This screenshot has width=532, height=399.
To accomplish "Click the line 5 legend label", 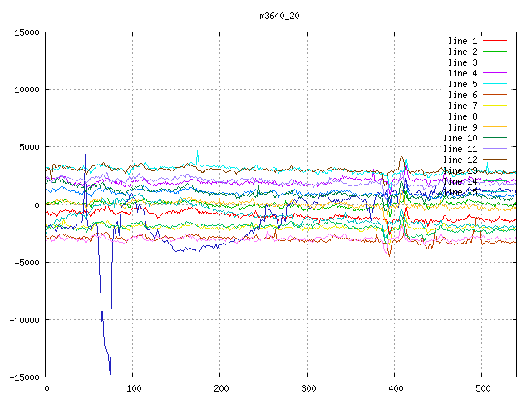I will pos(462,84).
